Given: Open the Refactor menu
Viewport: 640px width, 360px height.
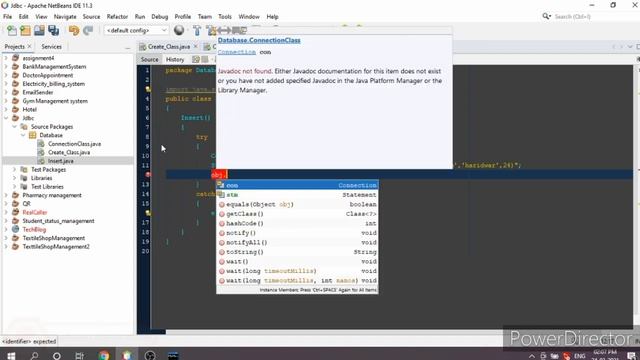Looking at the screenshot, I should (x=117, y=17).
